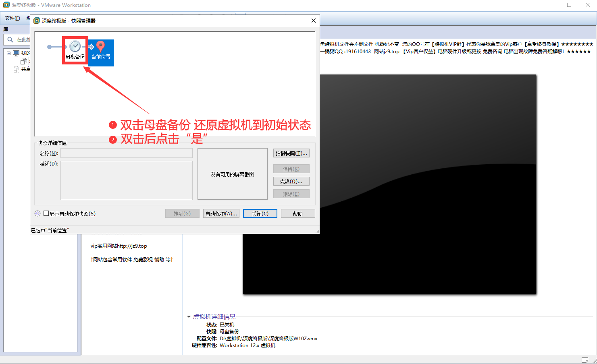The height and width of the screenshot is (364, 597).
Task: Collapse the 我的计算机 tree node
Action: coord(8,53)
